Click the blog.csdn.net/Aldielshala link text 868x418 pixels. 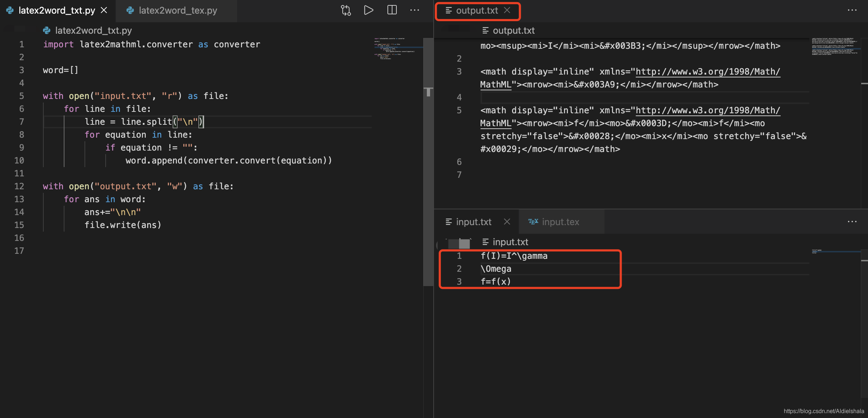[x=824, y=411]
